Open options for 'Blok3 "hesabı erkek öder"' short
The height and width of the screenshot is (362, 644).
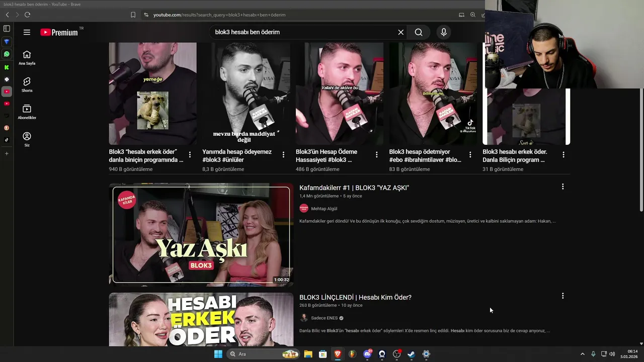(190, 155)
